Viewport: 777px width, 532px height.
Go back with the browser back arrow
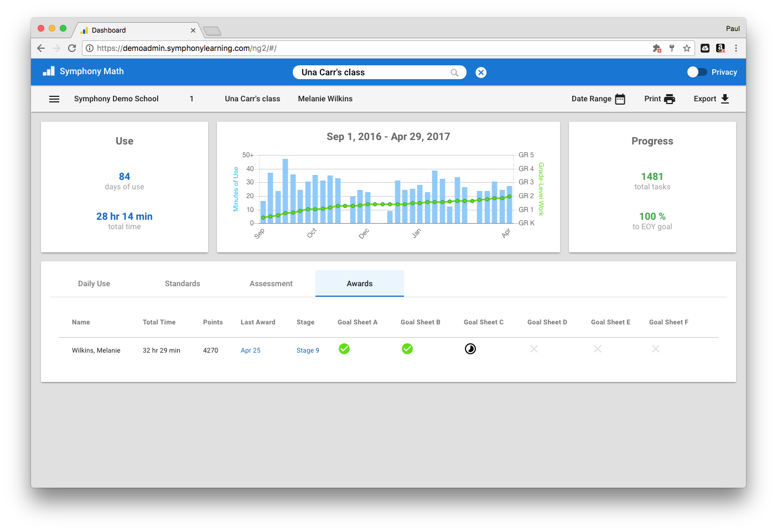[41, 48]
